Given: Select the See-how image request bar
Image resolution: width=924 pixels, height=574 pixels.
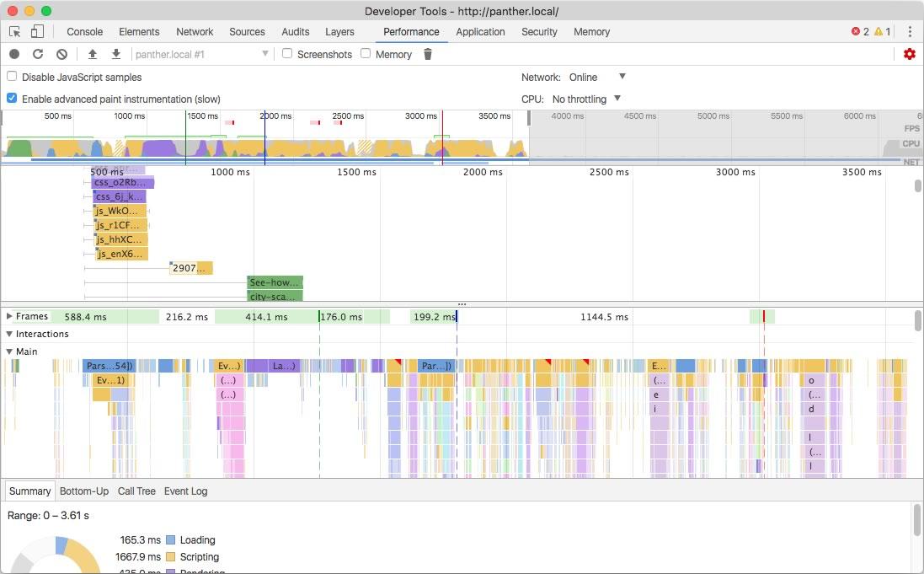Looking at the screenshot, I should click(275, 282).
